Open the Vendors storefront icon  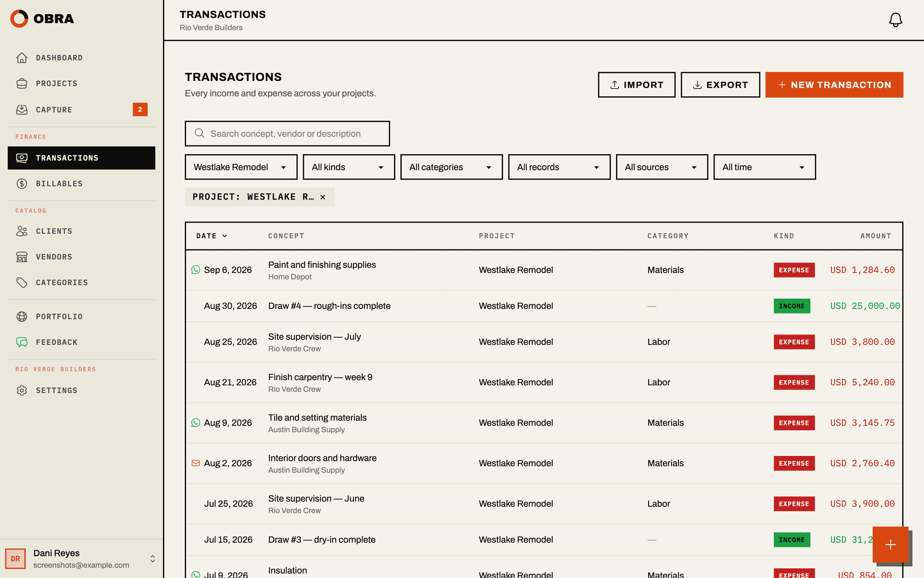pyautogui.click(x=22, y=257)
